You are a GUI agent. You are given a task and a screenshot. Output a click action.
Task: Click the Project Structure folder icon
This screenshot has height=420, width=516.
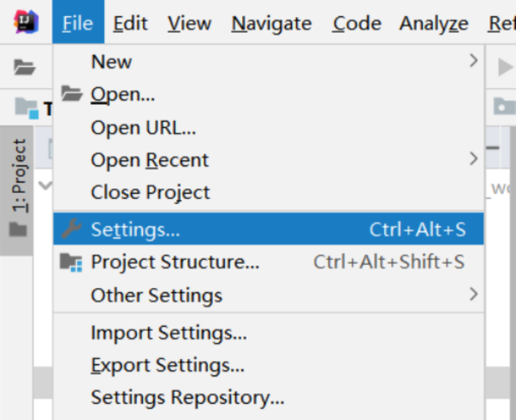point(71,263)
